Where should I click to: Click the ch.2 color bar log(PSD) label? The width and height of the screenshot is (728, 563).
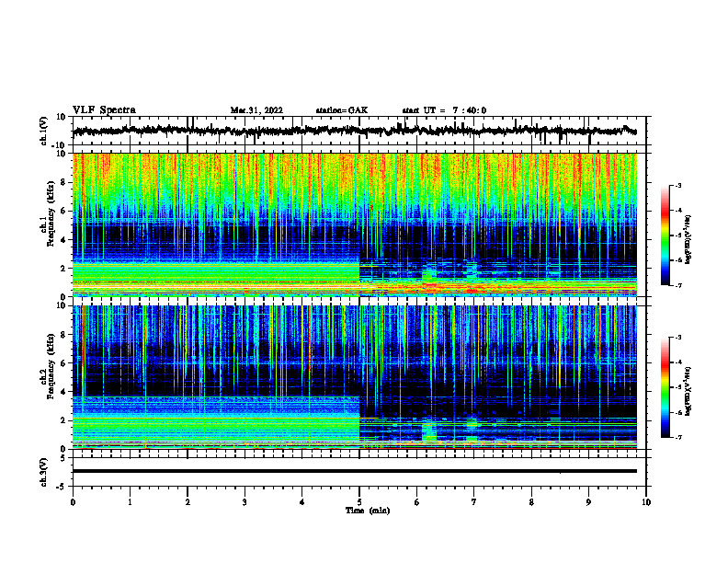point(688,391)
